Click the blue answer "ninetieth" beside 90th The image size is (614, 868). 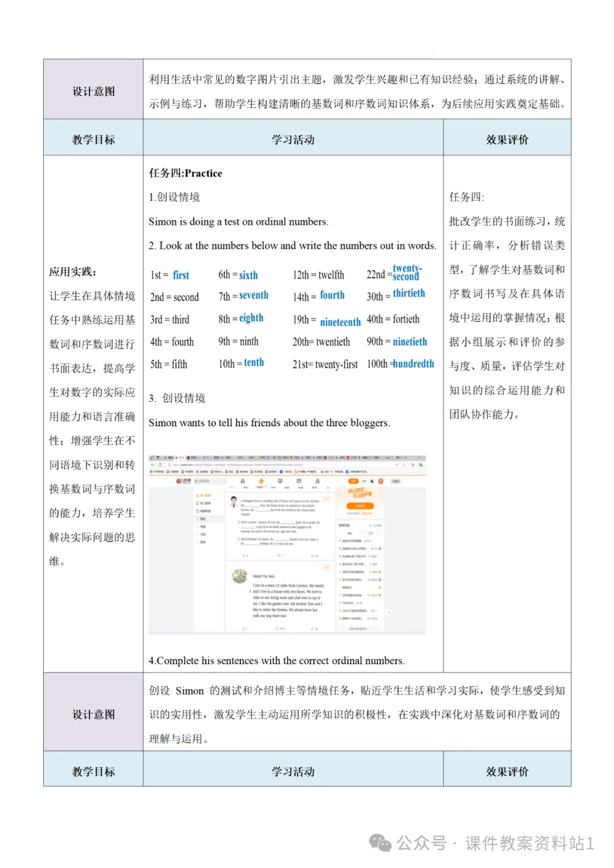pos(410,342)
